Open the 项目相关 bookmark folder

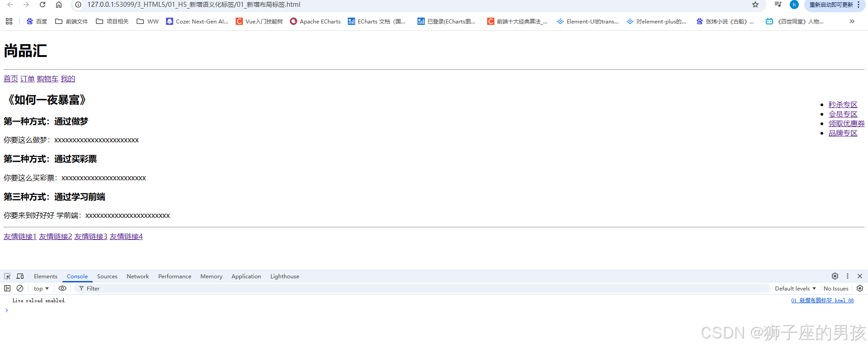coord(112,21)
